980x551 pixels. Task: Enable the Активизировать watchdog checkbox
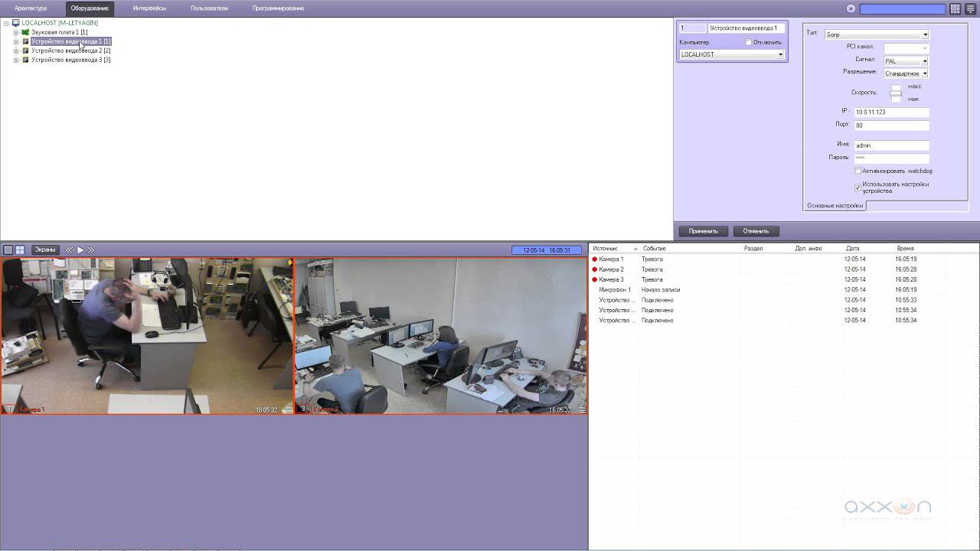pos(858,171)
